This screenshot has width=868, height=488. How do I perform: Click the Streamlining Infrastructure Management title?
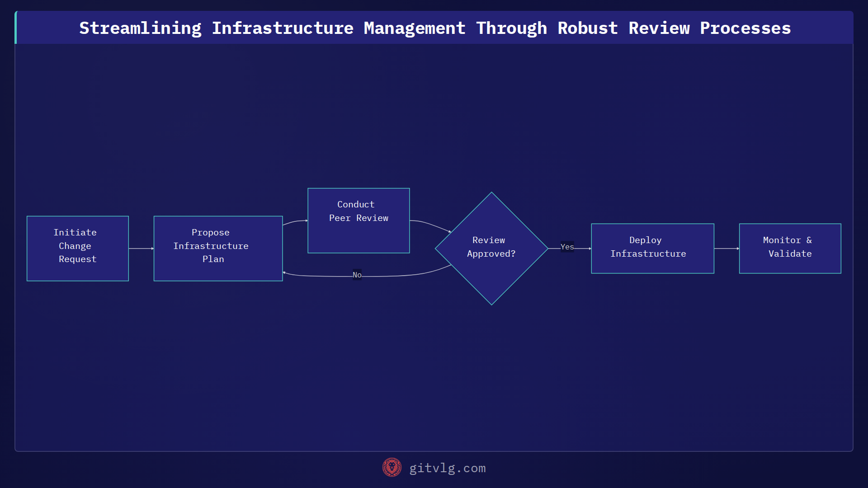tap(435, 28)
